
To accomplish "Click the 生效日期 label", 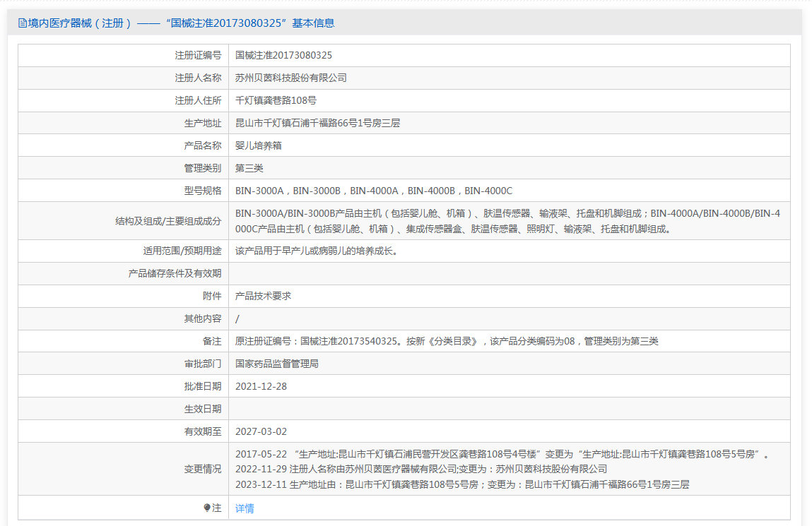I will point(203,409).
